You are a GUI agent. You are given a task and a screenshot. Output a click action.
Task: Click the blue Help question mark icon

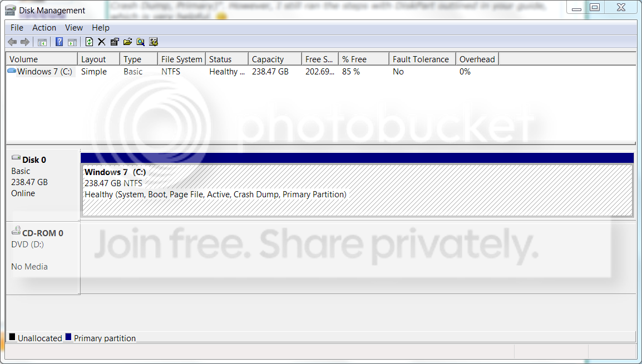coord(60,42)
